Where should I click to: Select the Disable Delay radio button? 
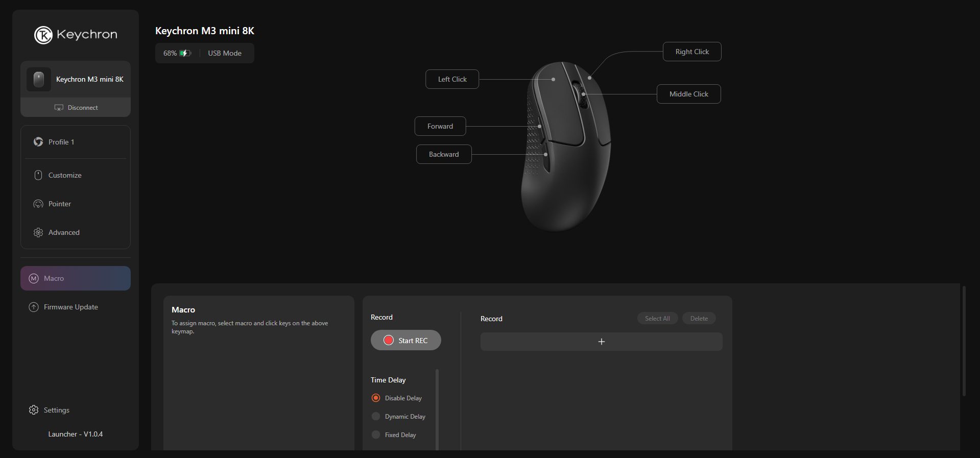pyautogui.click(x=376, y=398)
